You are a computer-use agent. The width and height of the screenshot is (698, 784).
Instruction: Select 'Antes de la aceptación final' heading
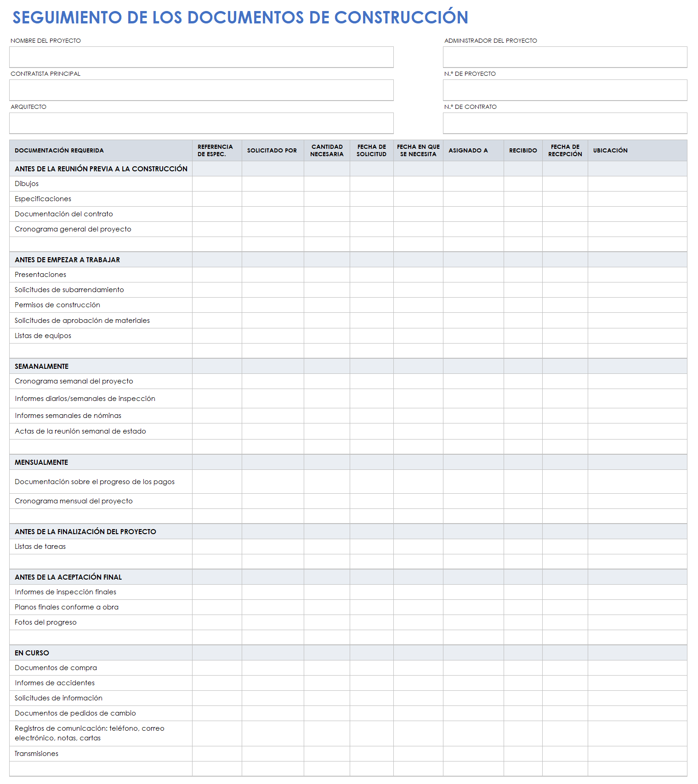click(x=68, y=577)
